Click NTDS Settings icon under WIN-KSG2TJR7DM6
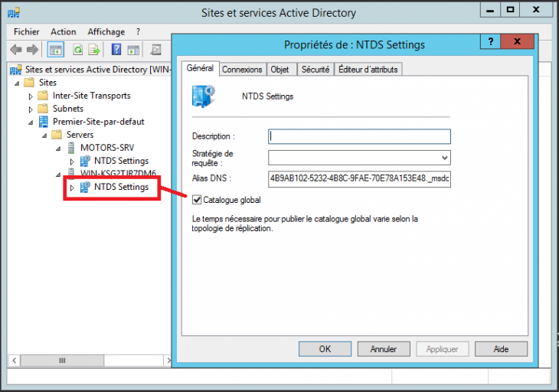 (x=85, y=187)
